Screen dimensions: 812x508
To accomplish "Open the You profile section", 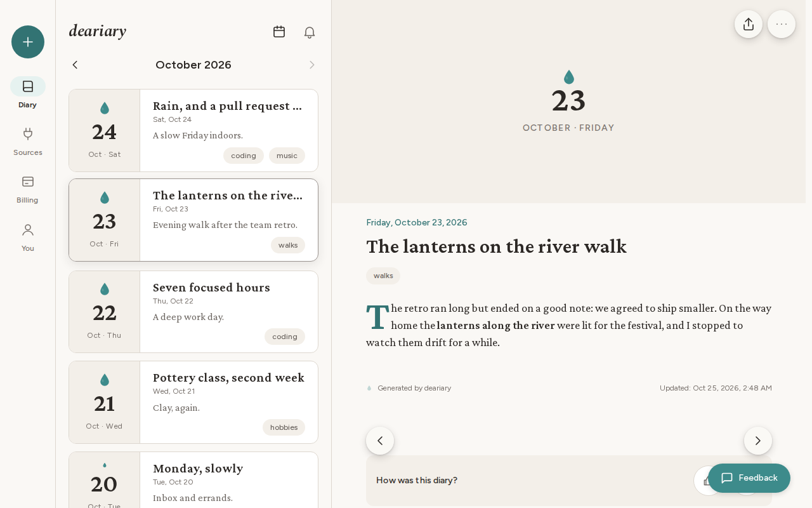I will (x=28, y=237).
